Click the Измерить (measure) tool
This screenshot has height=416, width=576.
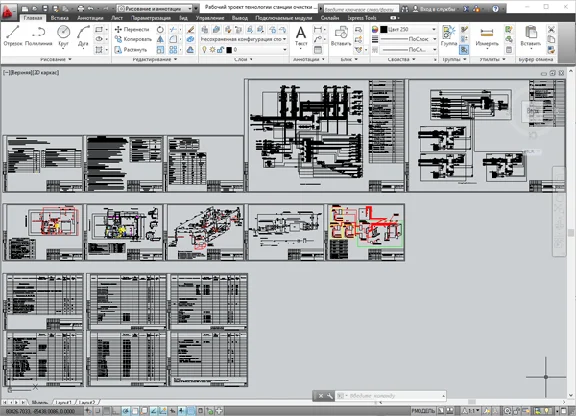pos(487,36)
